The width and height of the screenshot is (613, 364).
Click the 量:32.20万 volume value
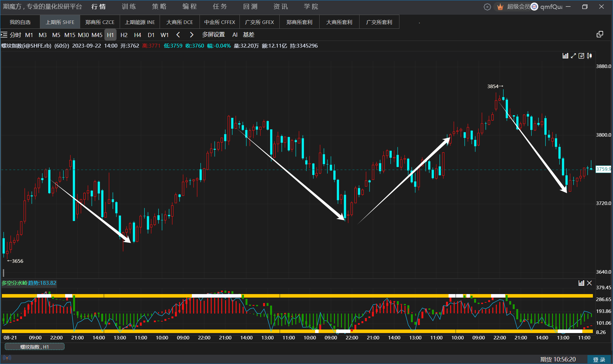[246, 46]
